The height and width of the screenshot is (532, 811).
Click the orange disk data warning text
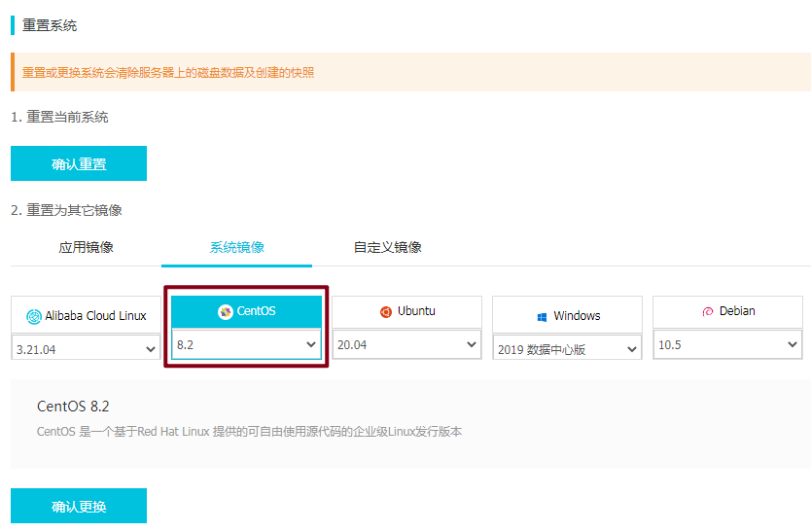click(x=168, y=72)
